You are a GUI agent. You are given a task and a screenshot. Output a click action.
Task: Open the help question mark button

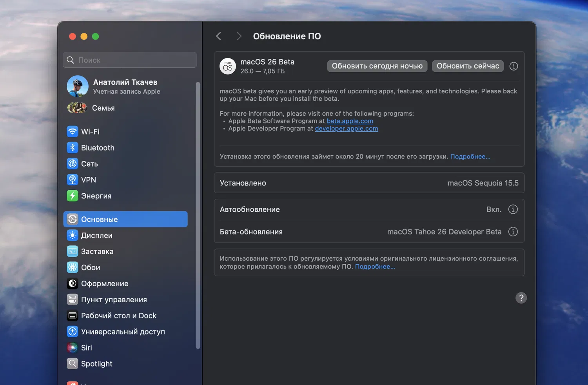pyautogui.click(x=521, y=298)
